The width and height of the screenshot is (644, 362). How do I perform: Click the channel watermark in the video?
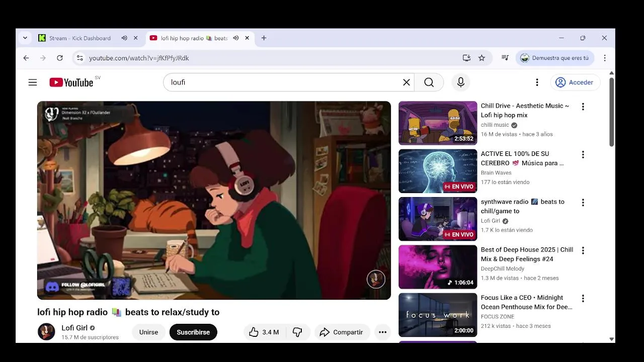point(376,279)
